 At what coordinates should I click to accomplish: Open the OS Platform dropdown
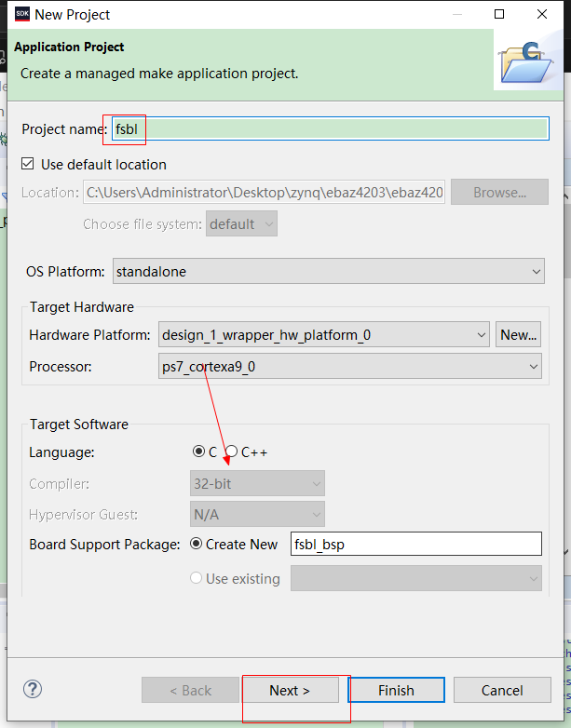pyautogui.click(x=329, y=271)
